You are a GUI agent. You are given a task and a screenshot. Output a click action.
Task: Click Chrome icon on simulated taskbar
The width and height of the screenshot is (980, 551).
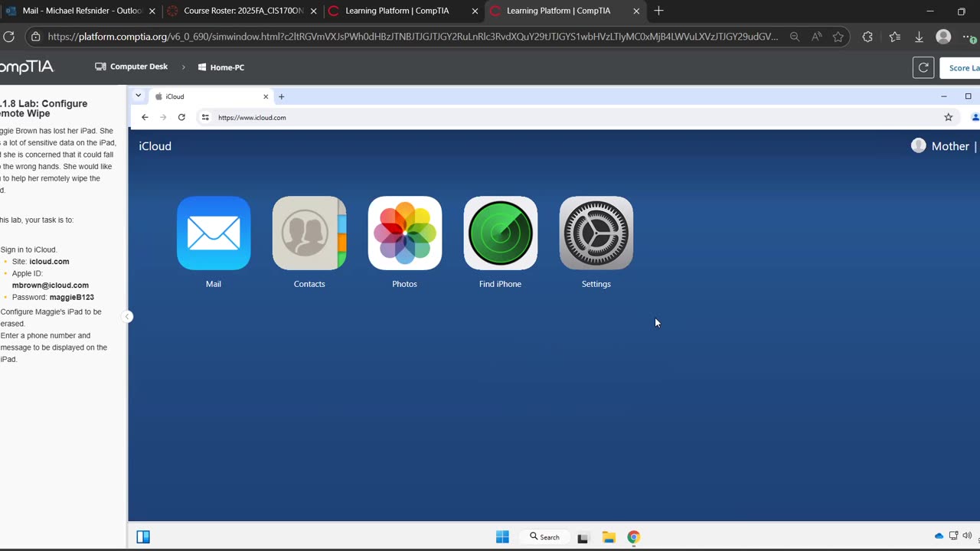tap(633, 537)
